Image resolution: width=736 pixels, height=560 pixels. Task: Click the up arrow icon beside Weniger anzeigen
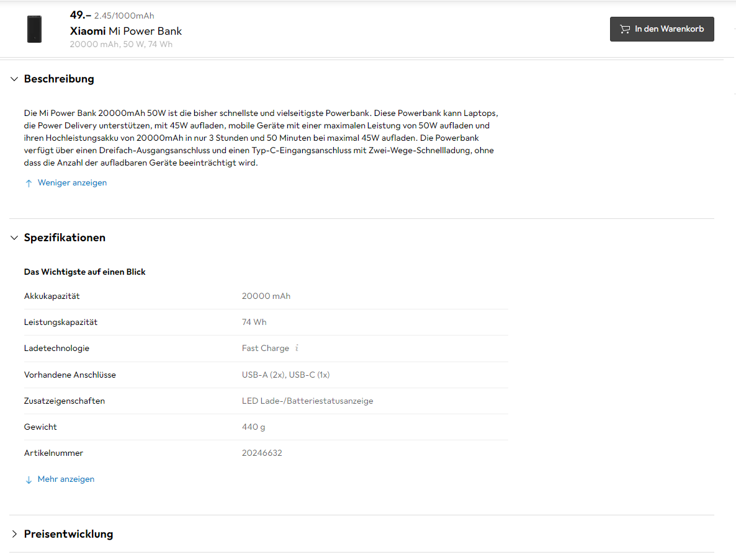(x=29, y=183)
